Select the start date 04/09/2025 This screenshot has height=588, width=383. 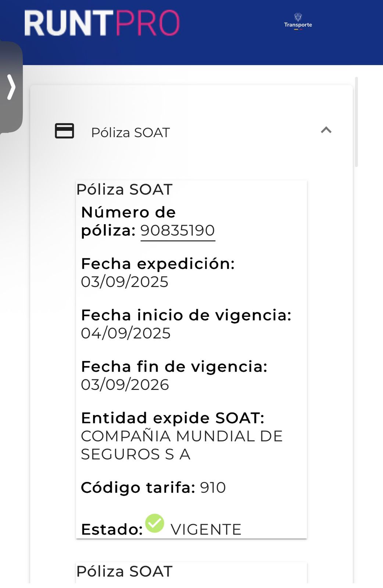(x=126, y=333)
